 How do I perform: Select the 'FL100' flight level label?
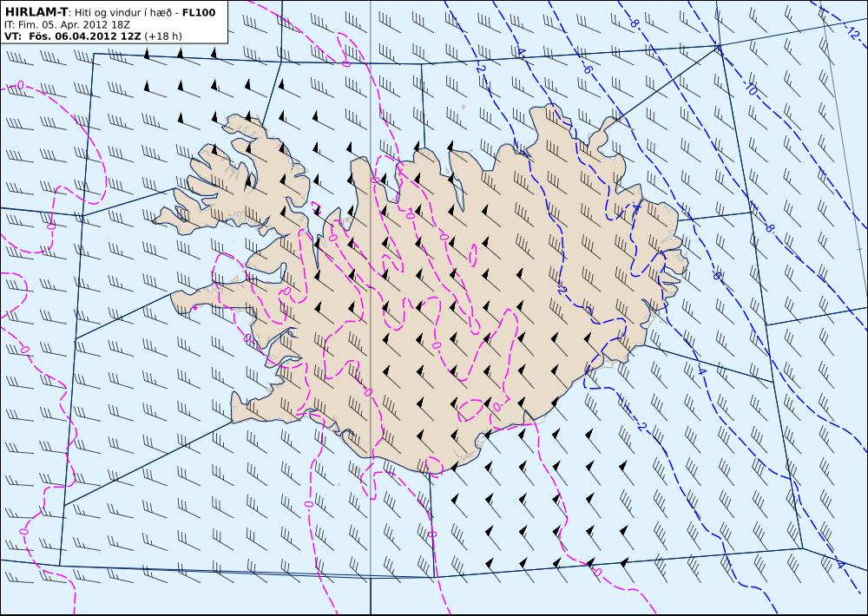[x=199, y=12]
